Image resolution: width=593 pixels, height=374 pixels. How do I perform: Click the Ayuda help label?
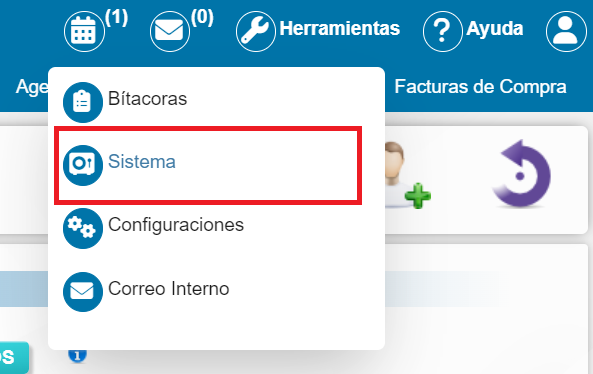pos(495,29)
